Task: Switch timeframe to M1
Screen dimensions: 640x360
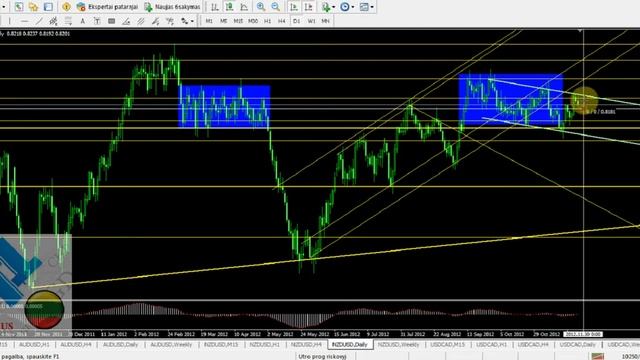Action: tap(209, 21)
